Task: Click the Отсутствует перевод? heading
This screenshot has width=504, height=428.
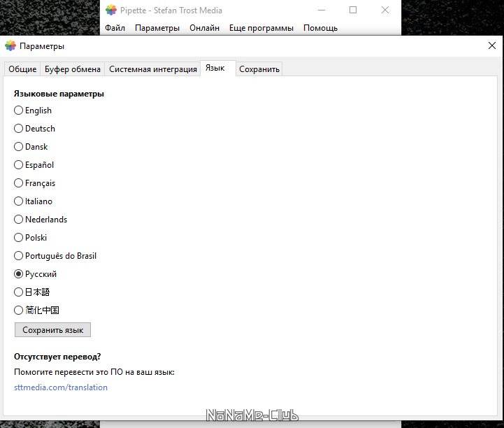Action: point(57,357)
